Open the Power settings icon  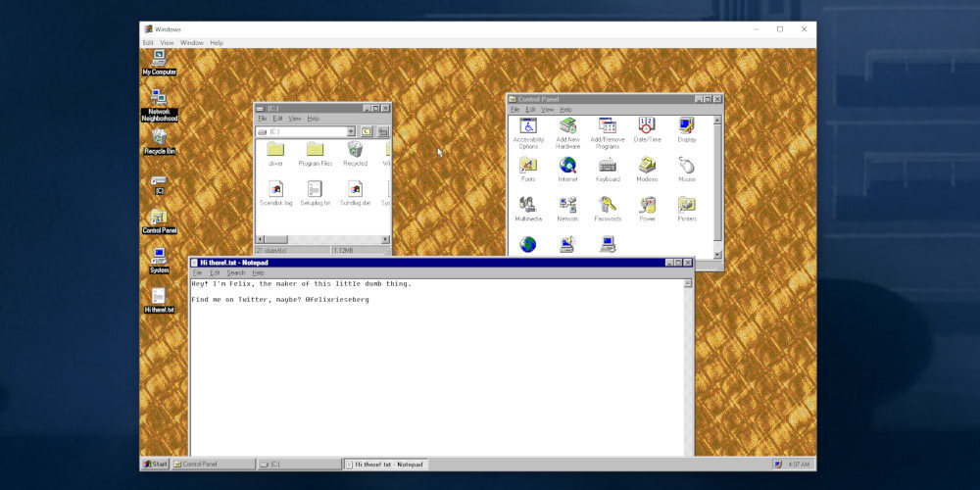pyautogui.click(x=647, y=210)
